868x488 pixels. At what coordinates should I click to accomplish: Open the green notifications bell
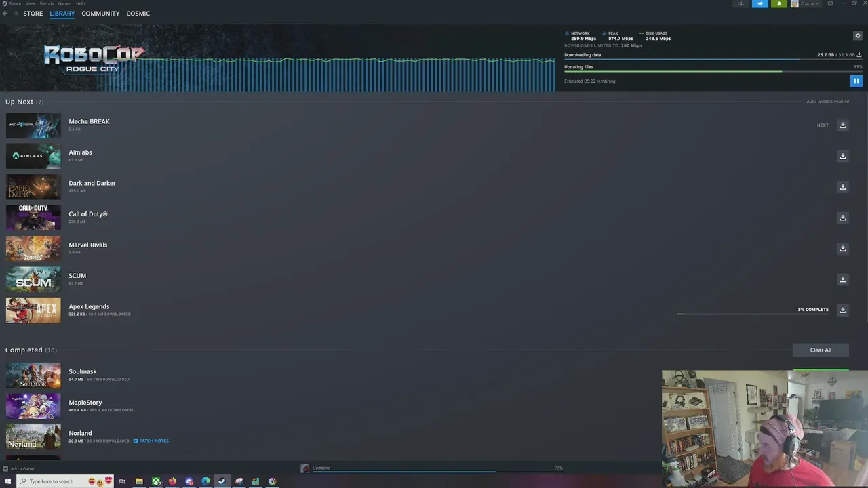(778, 3)
